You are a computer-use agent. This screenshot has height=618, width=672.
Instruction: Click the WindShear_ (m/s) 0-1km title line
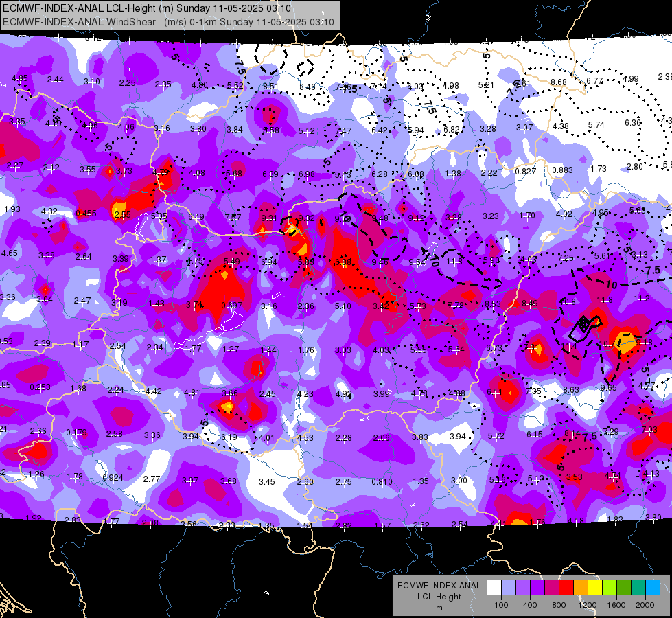[168, 22]
